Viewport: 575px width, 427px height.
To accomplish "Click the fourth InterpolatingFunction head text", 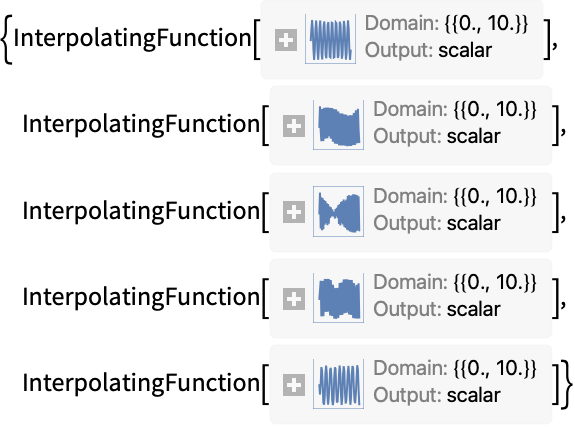I will 141,298.
